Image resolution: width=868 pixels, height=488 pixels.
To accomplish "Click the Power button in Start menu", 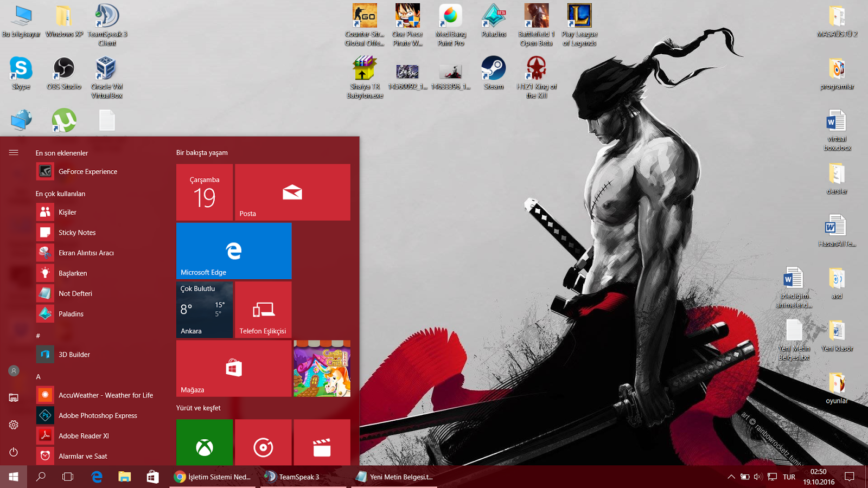I will (x=14, y=452).
